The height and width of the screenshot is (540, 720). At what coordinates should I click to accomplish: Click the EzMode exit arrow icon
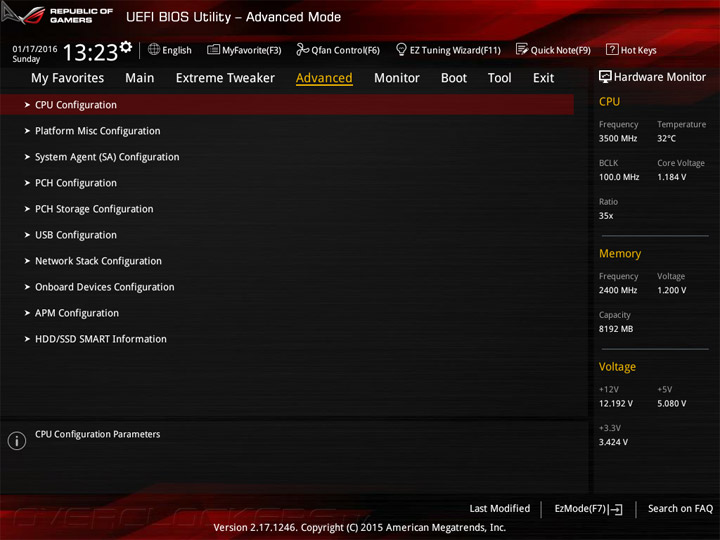(616, 509)
